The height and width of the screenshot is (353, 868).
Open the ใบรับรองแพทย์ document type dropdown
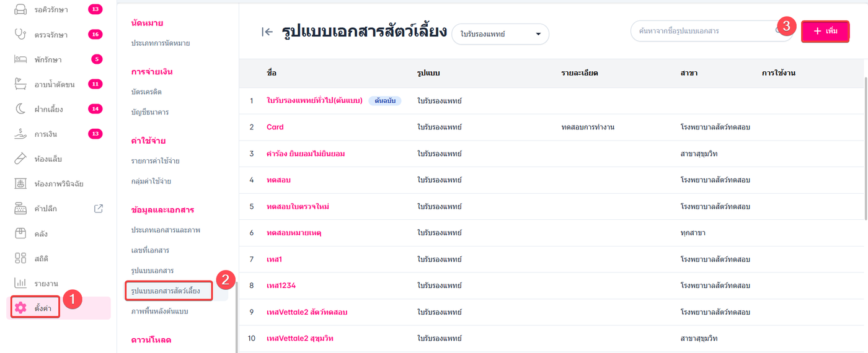[x=500, y=34]
